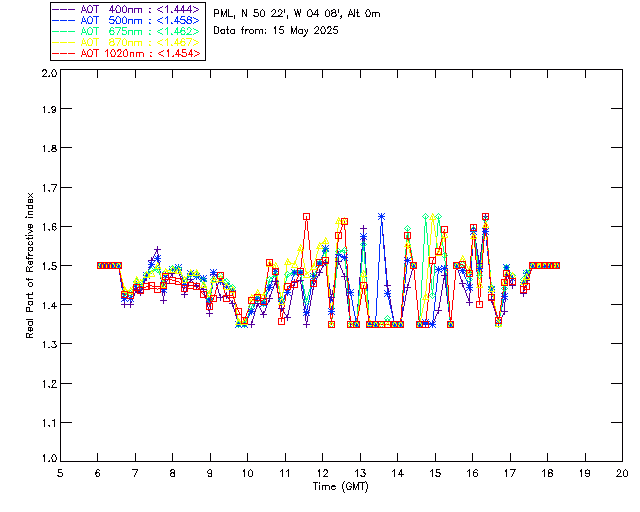Viewport: 640px width, 512px height.
Task: Click the 20 hour x-axis label
Action: (622, 473)
